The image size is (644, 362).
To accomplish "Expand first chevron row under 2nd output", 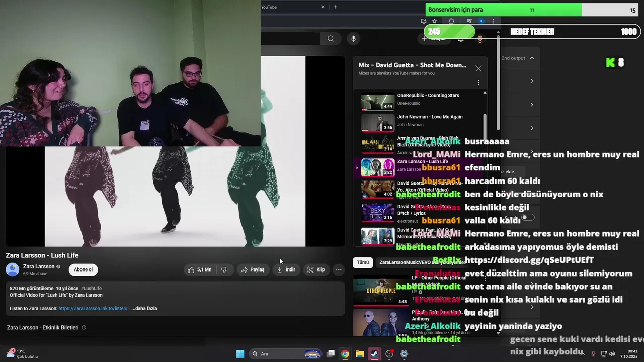I will point(532,81).
